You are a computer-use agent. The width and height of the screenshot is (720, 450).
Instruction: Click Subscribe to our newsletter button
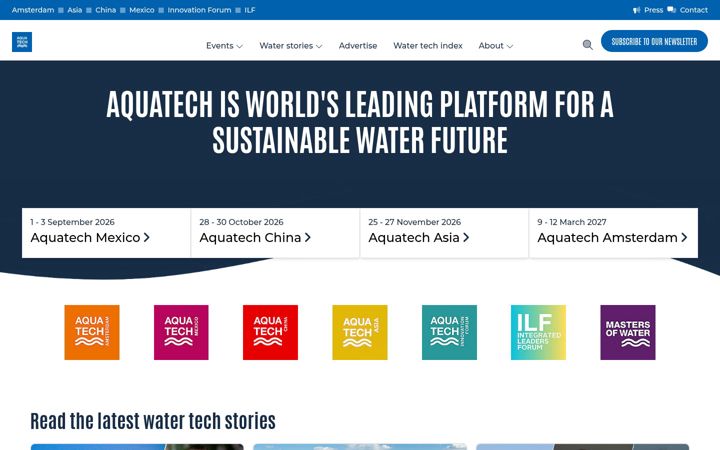click(654, 41)
